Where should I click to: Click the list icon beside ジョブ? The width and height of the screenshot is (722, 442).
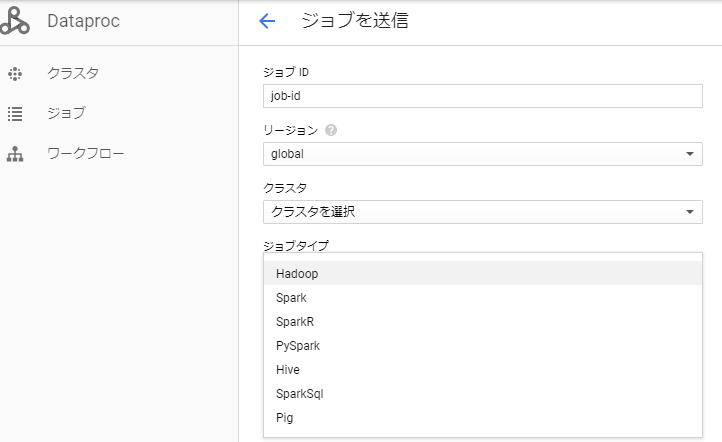[x=15, y=114]
